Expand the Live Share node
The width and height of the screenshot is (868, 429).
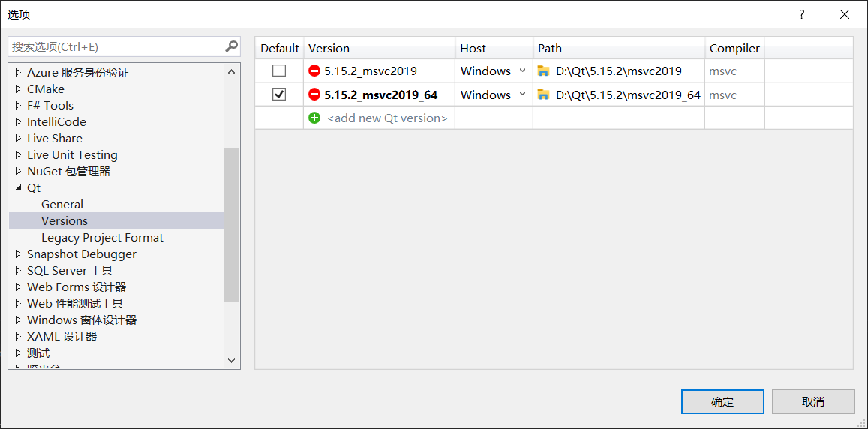(x=18, y=139)
